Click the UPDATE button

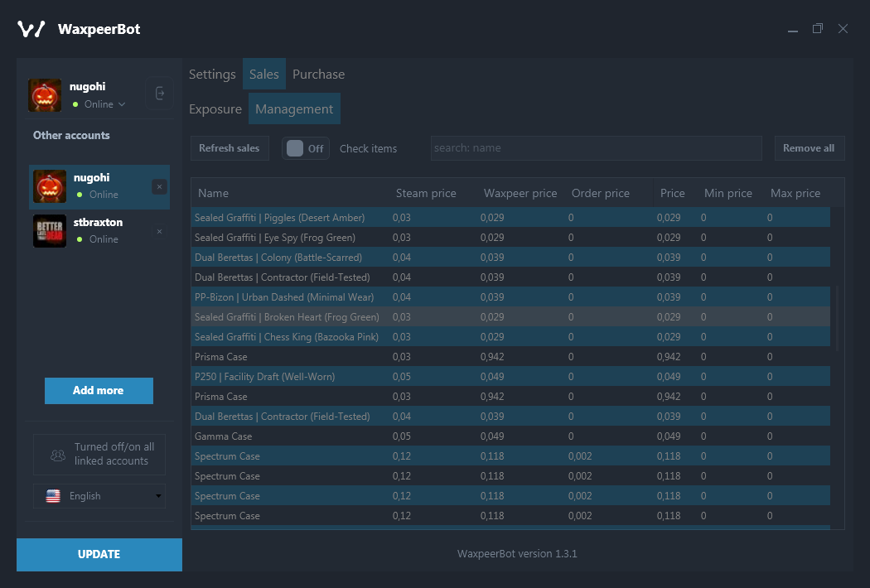[99, 554]
